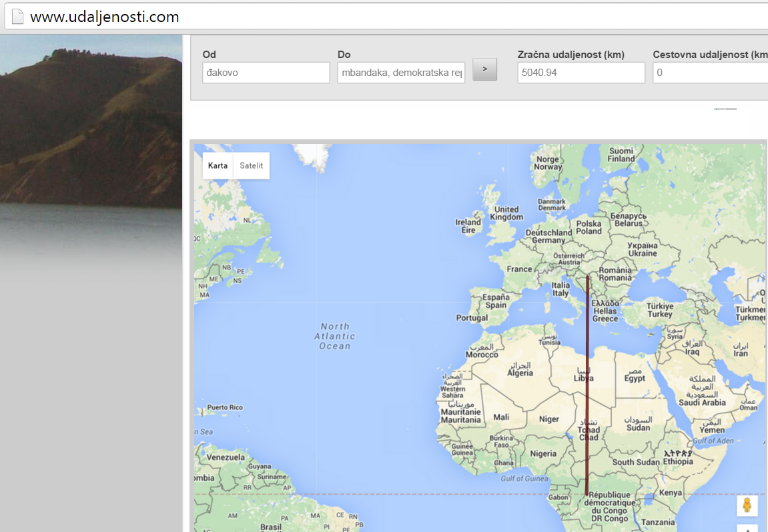Select the Karta map view
Screen dimensions: 768x532
tap(218, 165)
